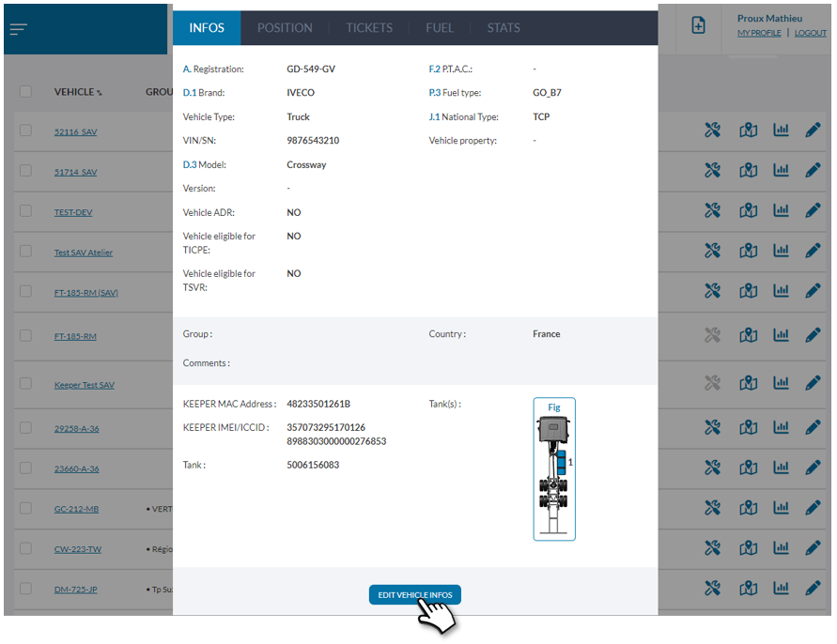Show statistics chart for TEST-DEV row

tap(781, 211)
